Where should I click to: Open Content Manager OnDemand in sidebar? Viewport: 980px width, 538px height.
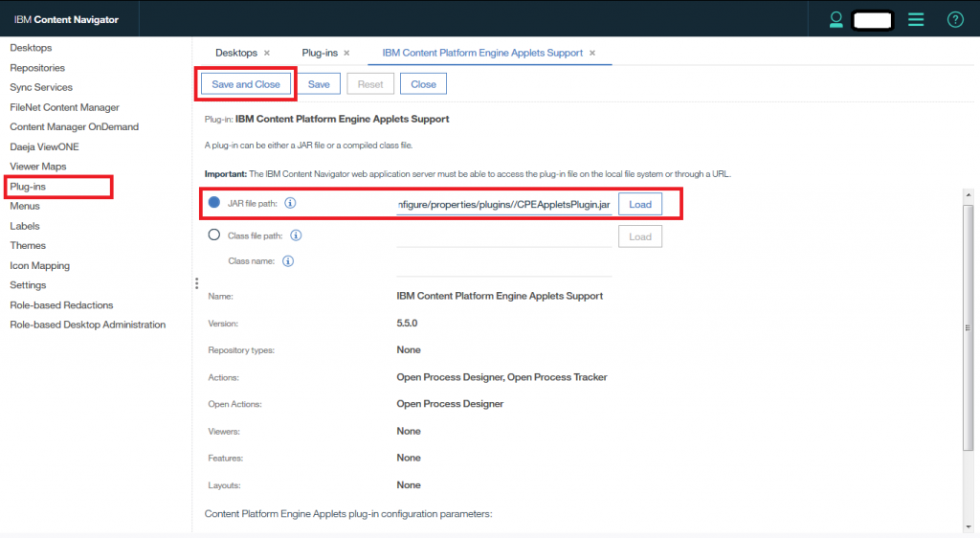click(74, 127)
